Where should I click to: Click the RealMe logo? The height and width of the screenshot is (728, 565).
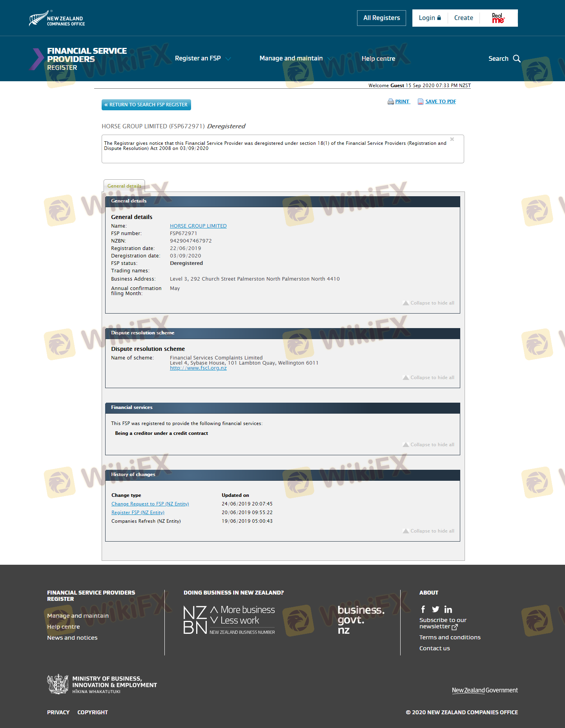click(x=498, y=18)
